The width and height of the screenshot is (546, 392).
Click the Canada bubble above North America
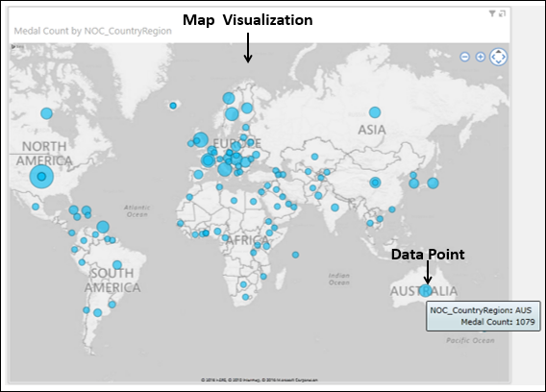click(x=47, y=113)
